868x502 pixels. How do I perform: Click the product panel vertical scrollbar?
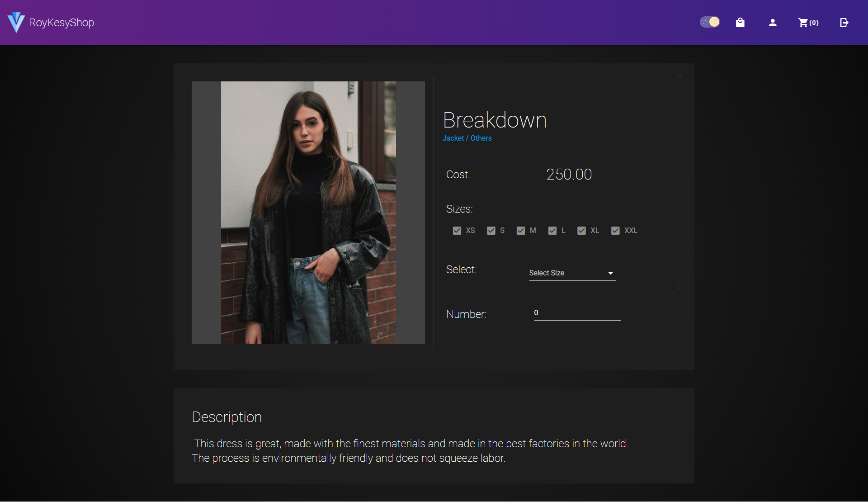coord(679,182)
